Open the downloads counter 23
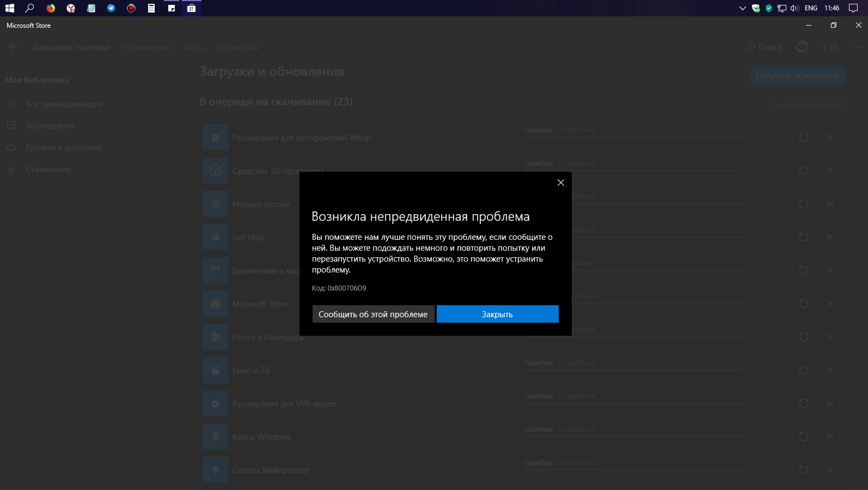 829,47
